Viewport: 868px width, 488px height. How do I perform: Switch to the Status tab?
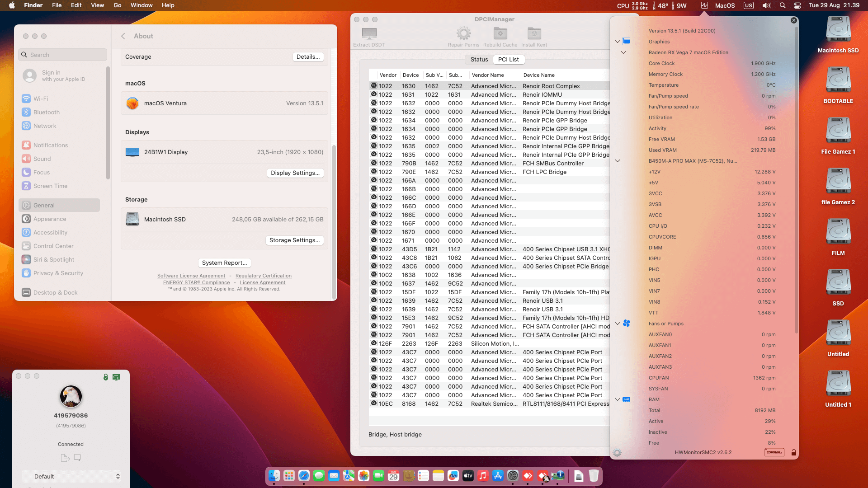[x=479, y=60]
